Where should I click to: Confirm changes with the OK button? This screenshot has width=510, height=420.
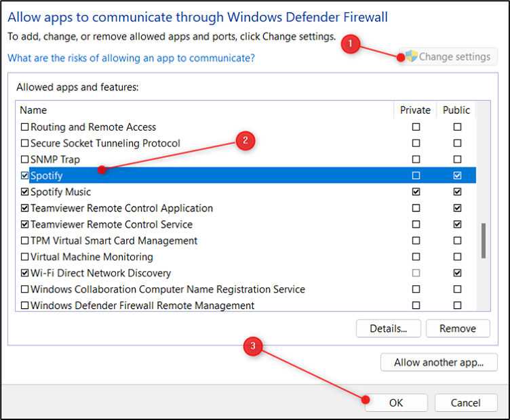pos(396,403)
